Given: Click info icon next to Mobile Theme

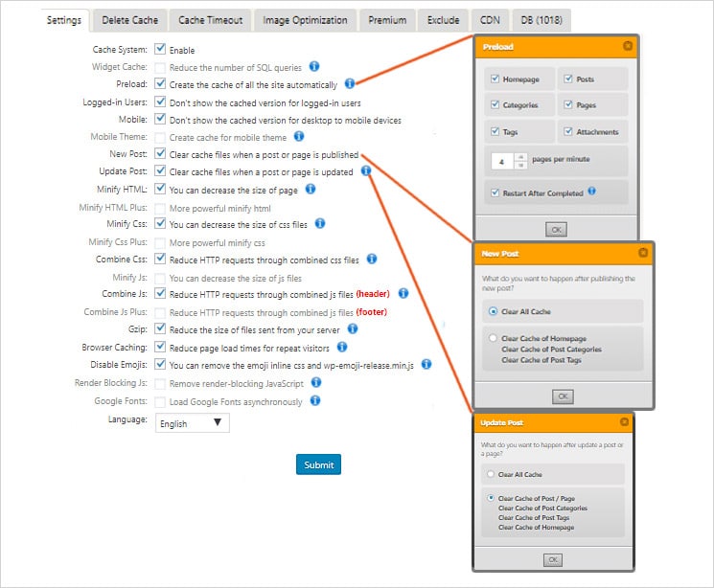Looking at the screenshot, I should click(299, 136).
